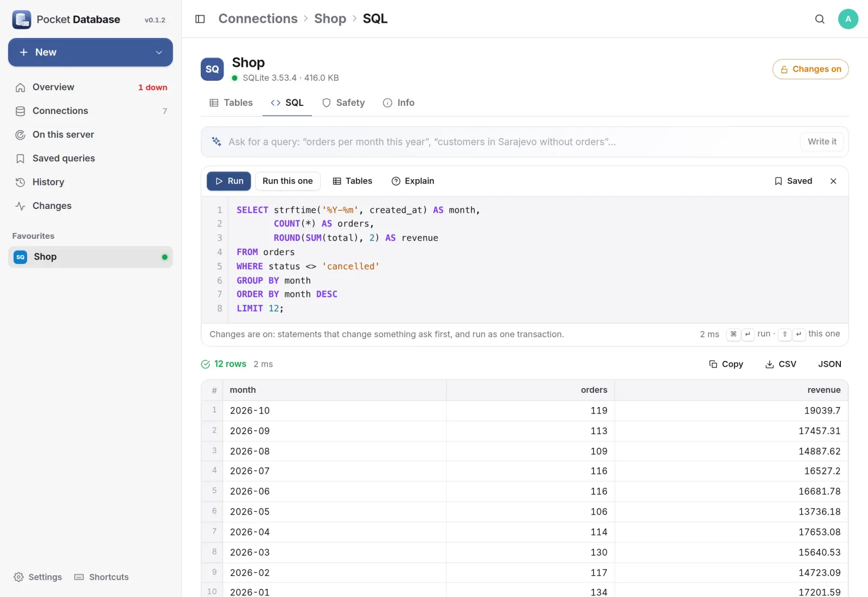868x597 pixels.
Task: Click the AI sparkle icon in query prompt
Action: click(x=216, y=142)
